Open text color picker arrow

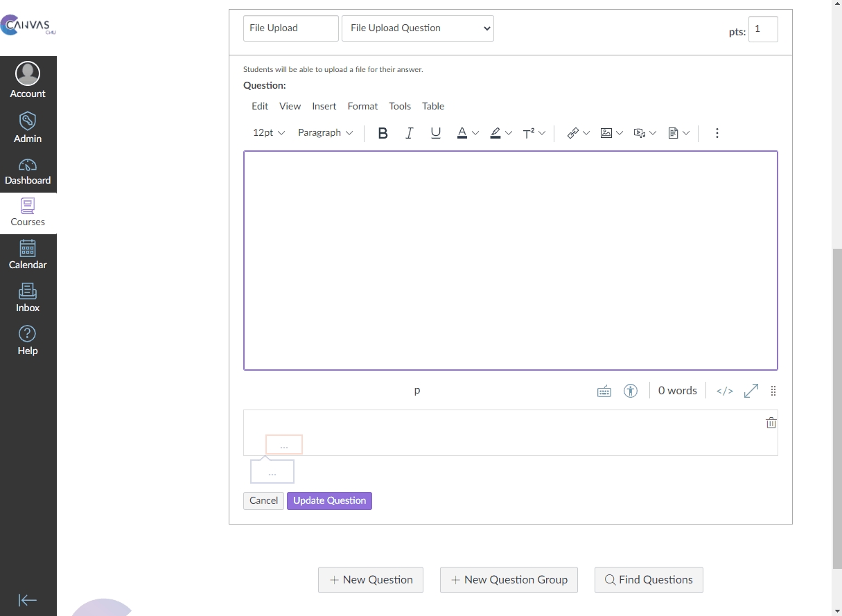click(x=475, y=133)
